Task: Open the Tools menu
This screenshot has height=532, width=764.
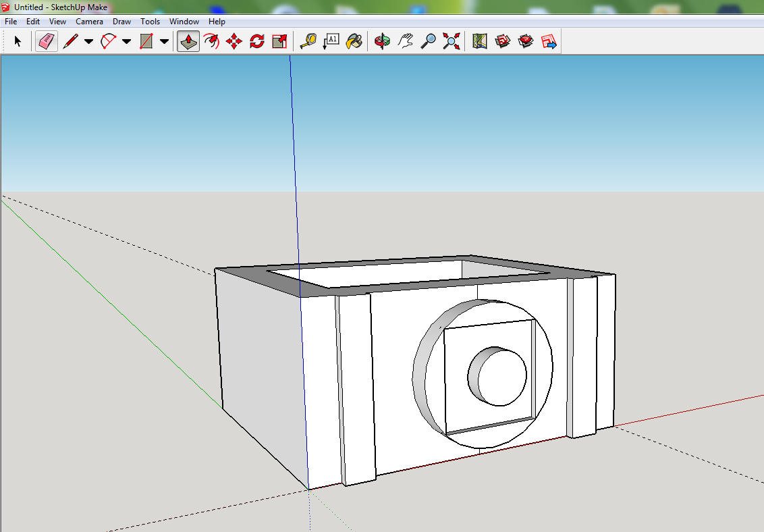Action: tap(150, 21)
